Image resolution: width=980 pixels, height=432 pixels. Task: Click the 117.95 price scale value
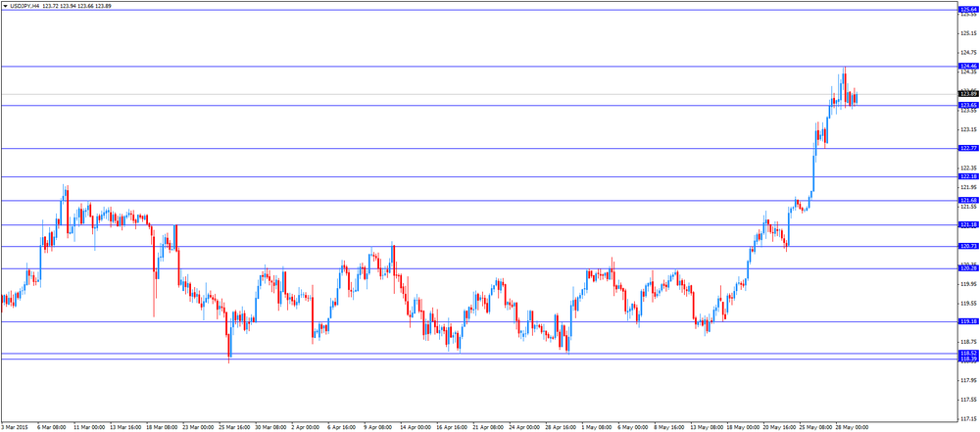pyautogui.click(x=969, y=380)
